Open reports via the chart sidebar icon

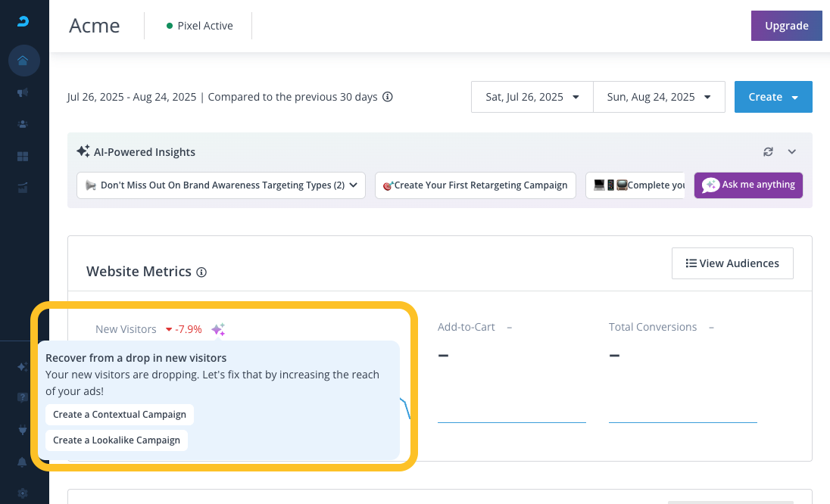23,188
